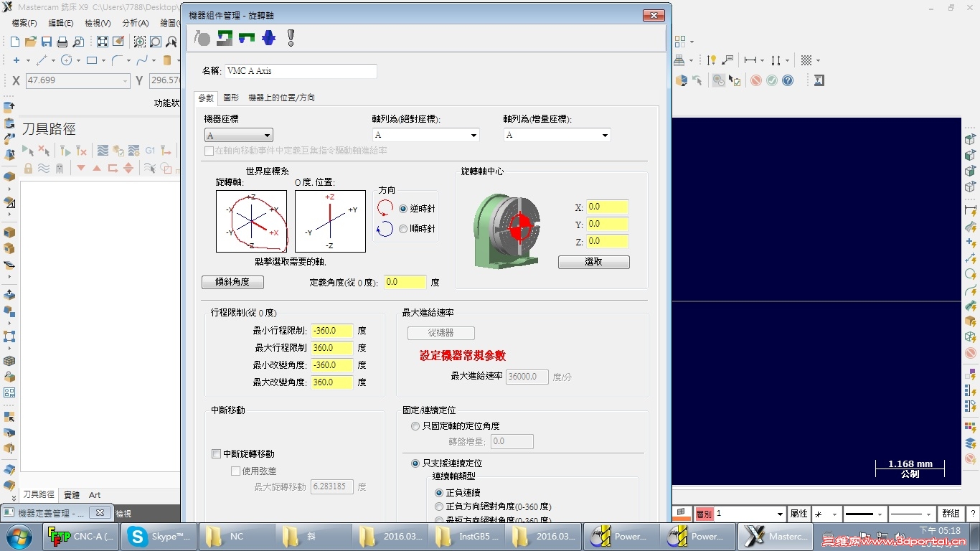Viewport: 980px width, 551px height.
Task: Click the rotary axis center X value field
Action: [608, 207]
